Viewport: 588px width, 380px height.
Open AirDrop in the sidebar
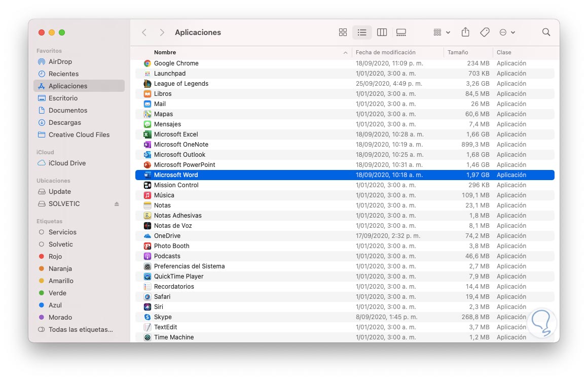coord(79,61)
